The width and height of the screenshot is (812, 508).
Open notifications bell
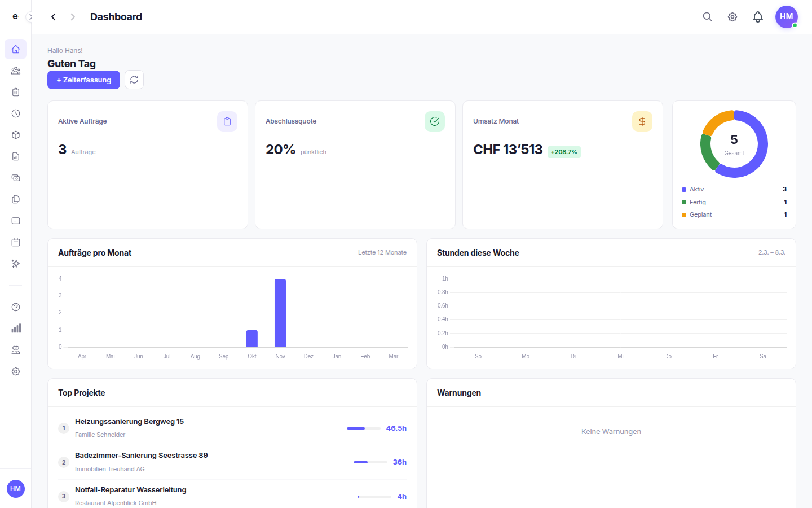coord(758,17)
